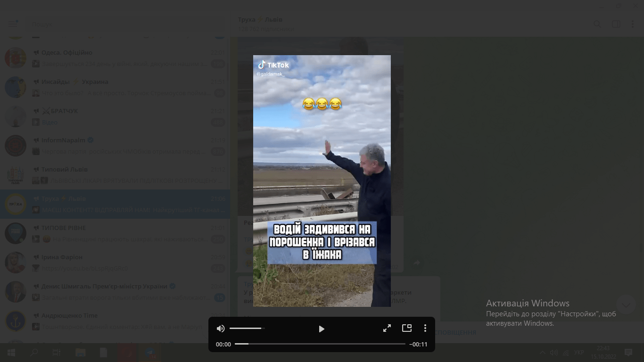
Task: Click the Труха Львів channel avatar
Action: pyautogui.click(x=16, y=204)
